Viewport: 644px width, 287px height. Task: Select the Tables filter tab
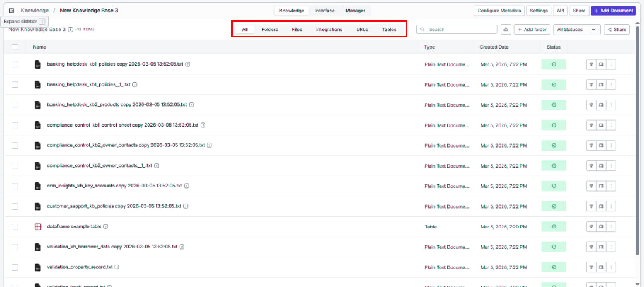(389, 30)
